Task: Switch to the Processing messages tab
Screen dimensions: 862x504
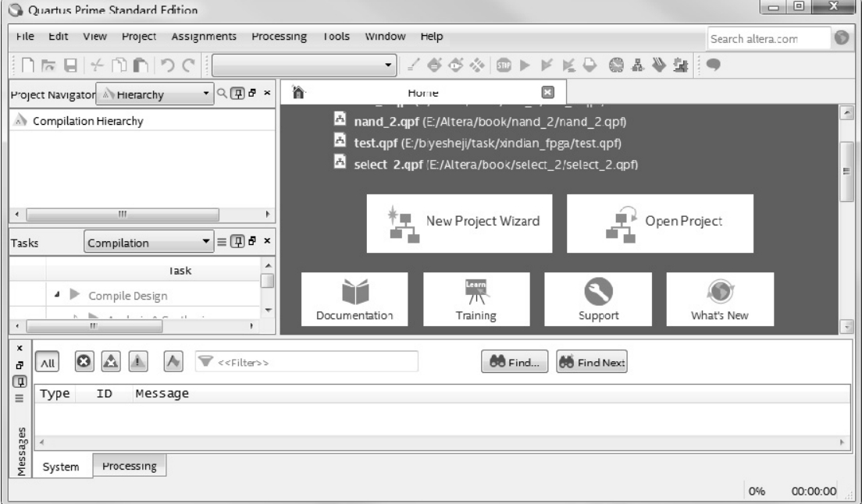Action: pos(129,466)
